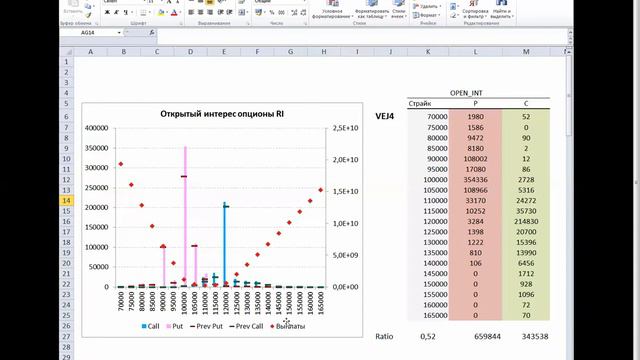Open the borders dropdown arrow
The image size is (640, 360).
[x=149, y=13]
